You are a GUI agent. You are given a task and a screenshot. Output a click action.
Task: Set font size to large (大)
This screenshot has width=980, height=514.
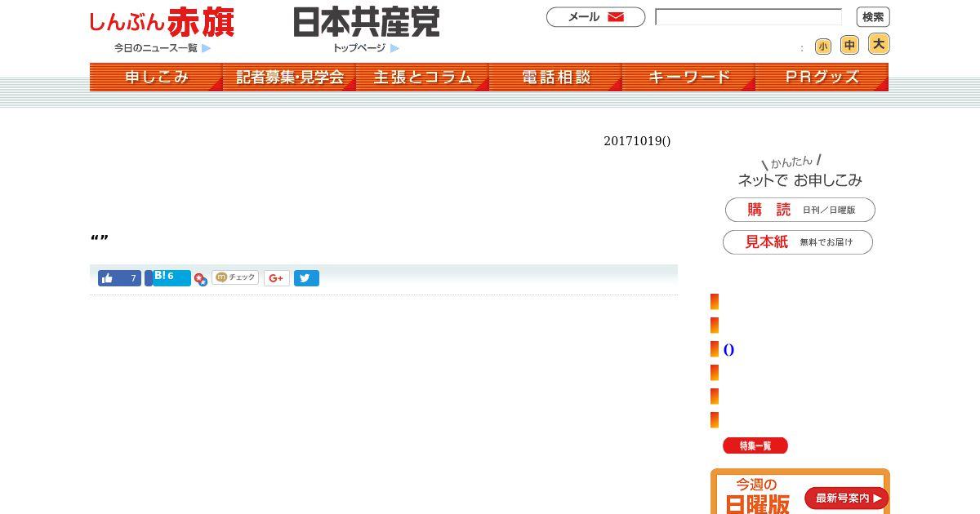[879, 44]
